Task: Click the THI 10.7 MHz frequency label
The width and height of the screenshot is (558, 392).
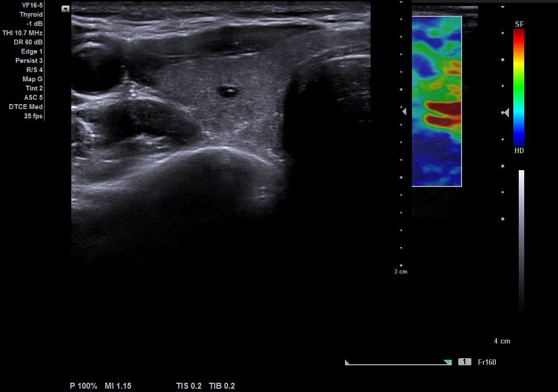Action: coord(22,33)
